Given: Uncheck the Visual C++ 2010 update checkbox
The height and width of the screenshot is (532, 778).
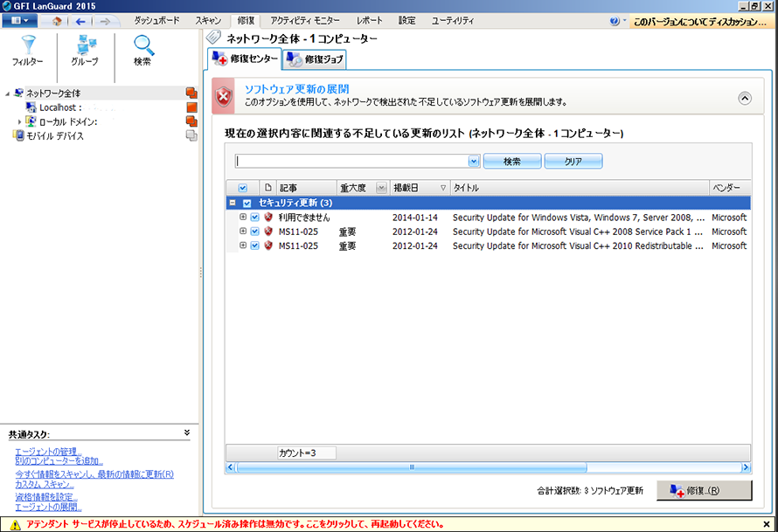Looking at the screenshot, I should click(254, 245).
